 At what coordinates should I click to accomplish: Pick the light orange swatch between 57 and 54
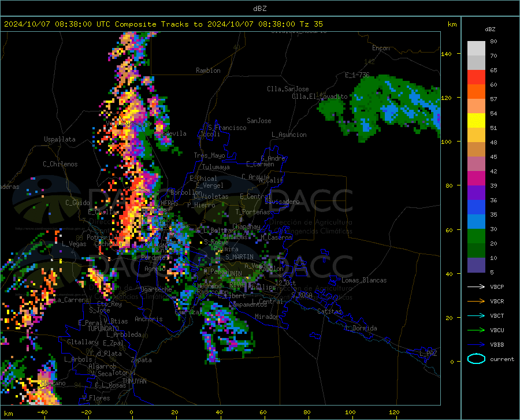point(476,106)
